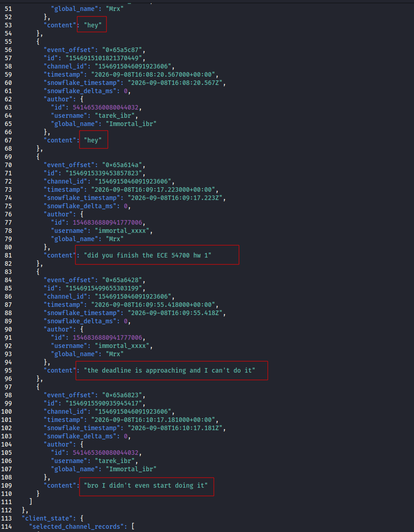Viewport: 414px width, 532px height.
Task: Click content "did you finish the ECE 54700 hw 1"
Action: [x=148, y=255]
